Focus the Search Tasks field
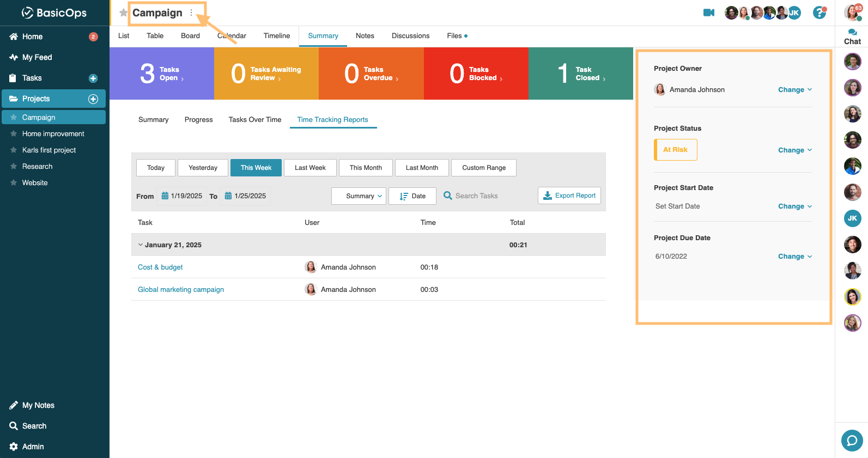The height and width of the screenshot is (458, 868). click(476, 196)
